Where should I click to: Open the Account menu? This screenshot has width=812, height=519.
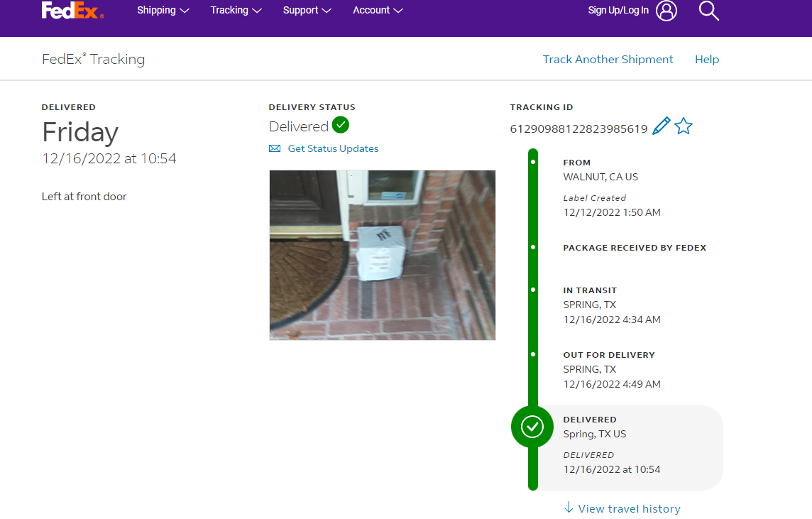coord(378,11)
